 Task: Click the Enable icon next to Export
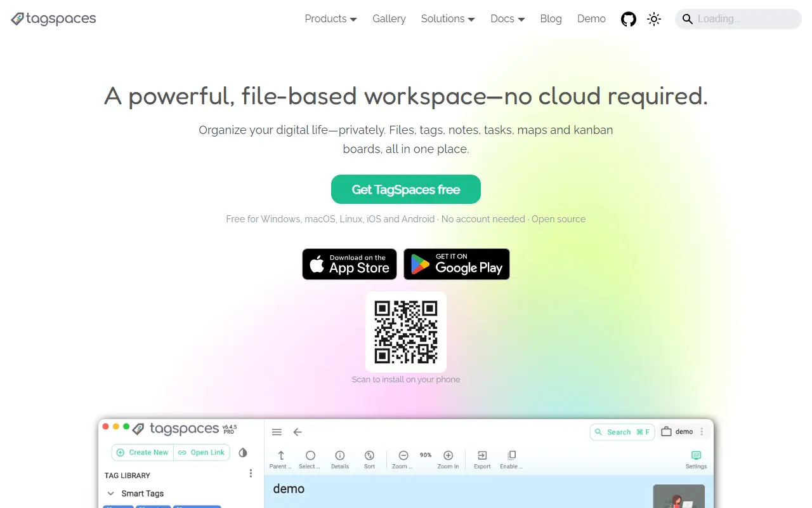point(512,455)
